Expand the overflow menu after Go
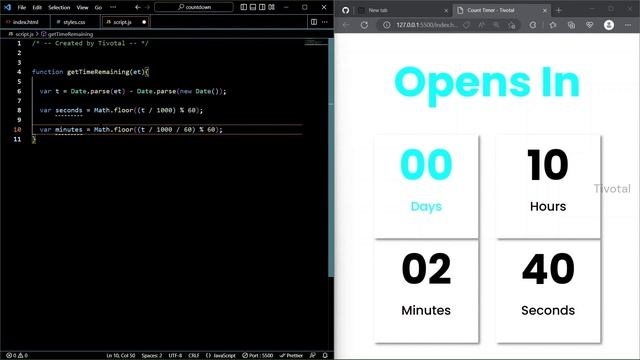 point(113,7)
